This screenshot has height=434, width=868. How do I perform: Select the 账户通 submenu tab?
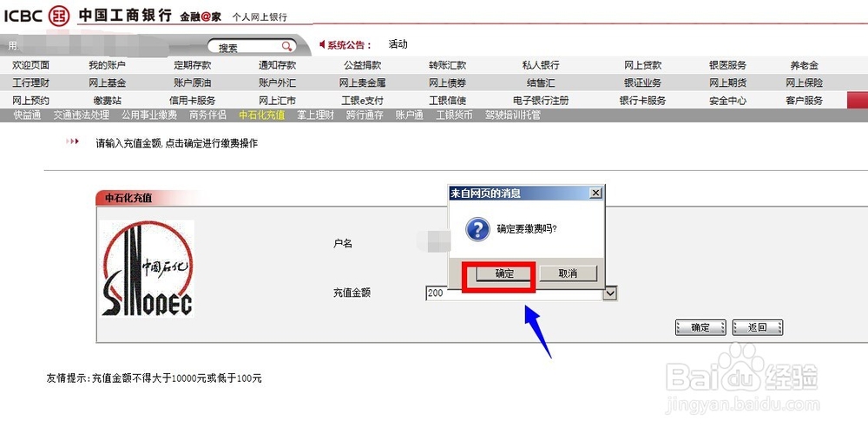[x=410, y=115]
